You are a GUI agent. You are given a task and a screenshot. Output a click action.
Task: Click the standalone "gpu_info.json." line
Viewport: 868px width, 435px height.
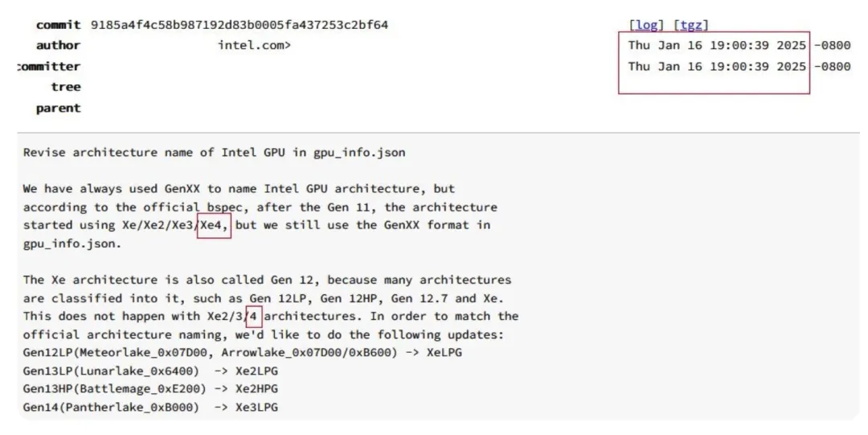coord(72,244)
